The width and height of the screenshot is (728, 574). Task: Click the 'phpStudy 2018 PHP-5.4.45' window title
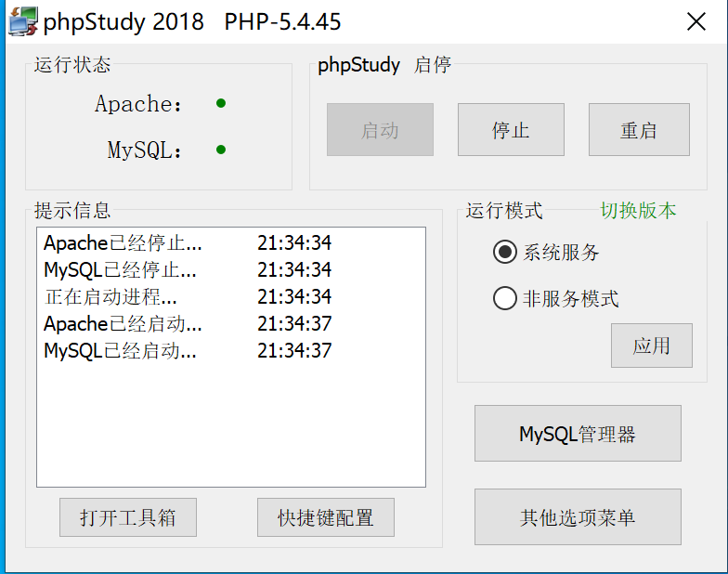(x=192, y=22)
